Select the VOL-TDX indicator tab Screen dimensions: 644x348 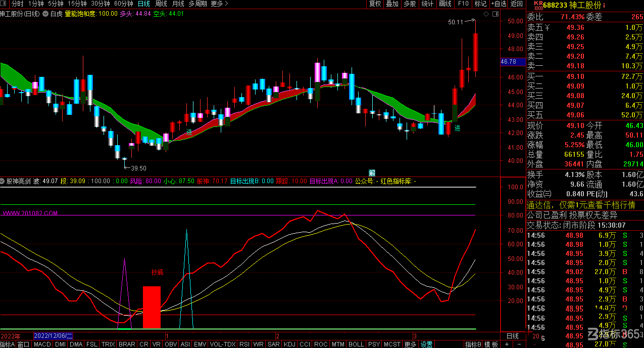coord(223,344)
